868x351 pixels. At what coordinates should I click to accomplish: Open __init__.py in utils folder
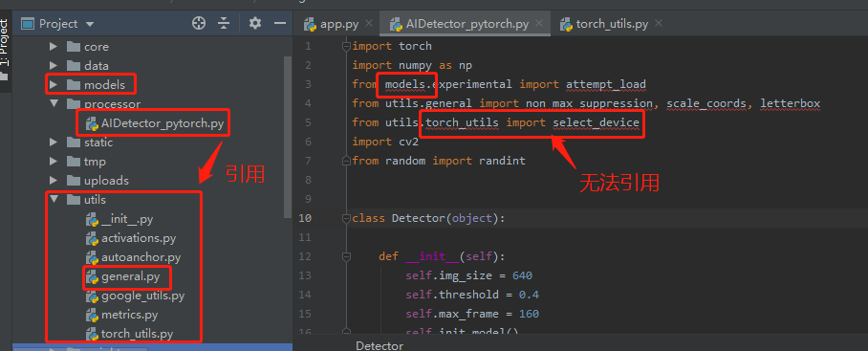[127, 219]
